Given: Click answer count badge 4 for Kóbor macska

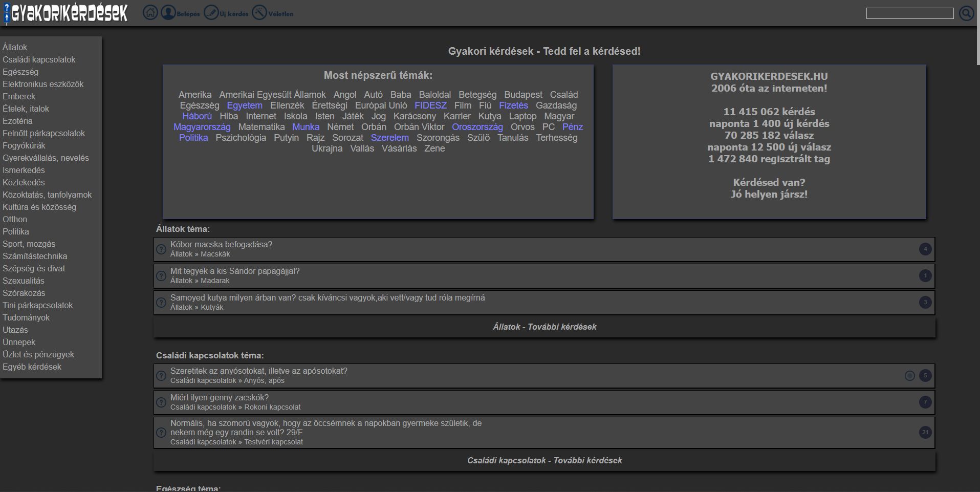Looking at the screenshot, I should pyautogui.click(x=925, y=249).
